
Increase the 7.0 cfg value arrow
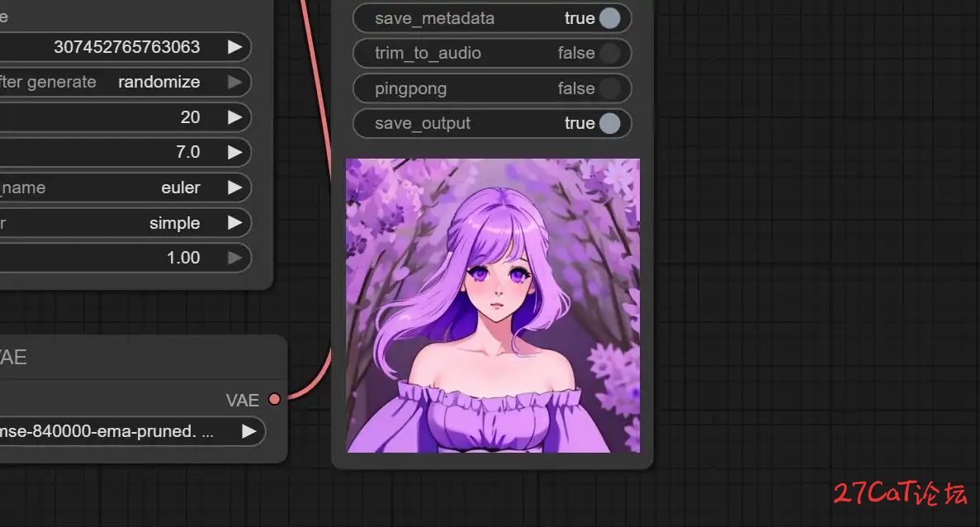click(235, 152)
